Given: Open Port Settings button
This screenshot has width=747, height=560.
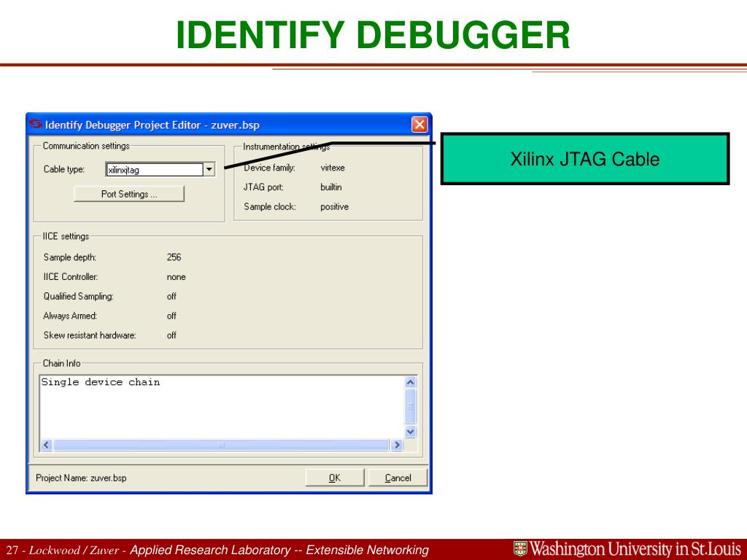Looking at the screenshot, I should click(x=129, y=194).
